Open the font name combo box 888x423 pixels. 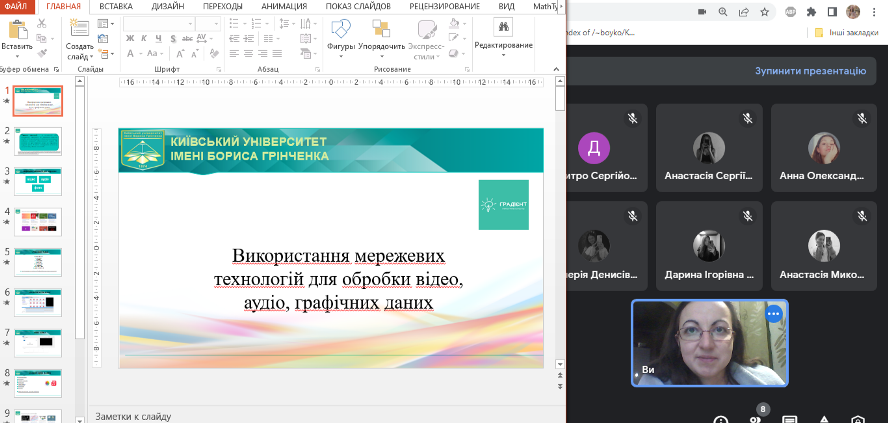click(158, 22)
